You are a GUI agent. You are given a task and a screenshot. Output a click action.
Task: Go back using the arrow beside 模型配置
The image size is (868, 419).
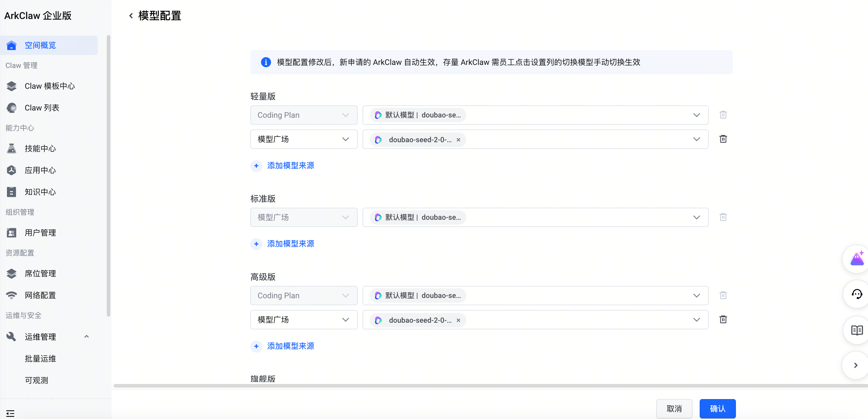coord(131,15)
